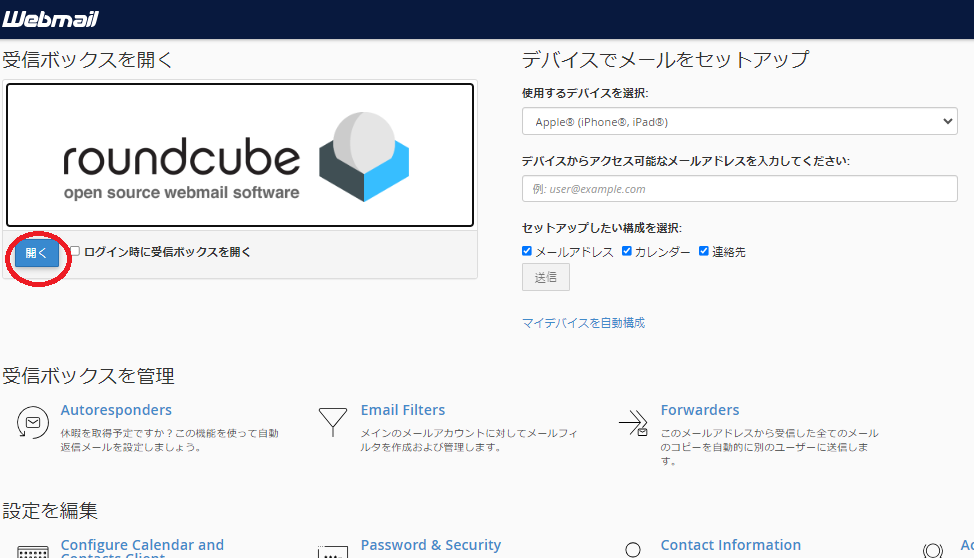The height and width of the screenshot is (558, 974).
Task: Click the 送信 button
Action: [546, 278]
